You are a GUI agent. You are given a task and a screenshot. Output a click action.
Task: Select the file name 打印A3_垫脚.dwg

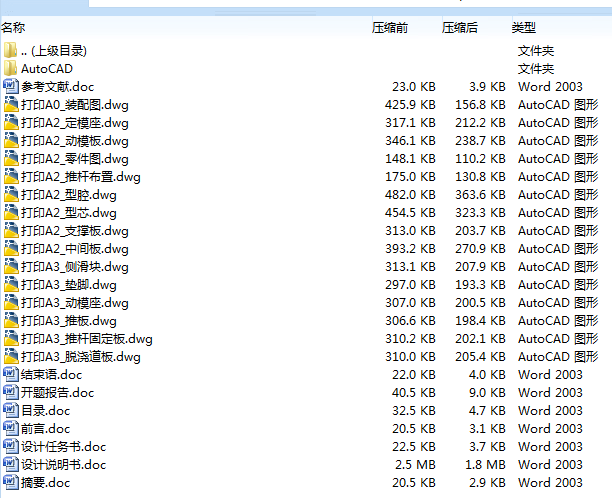point(69,285)
